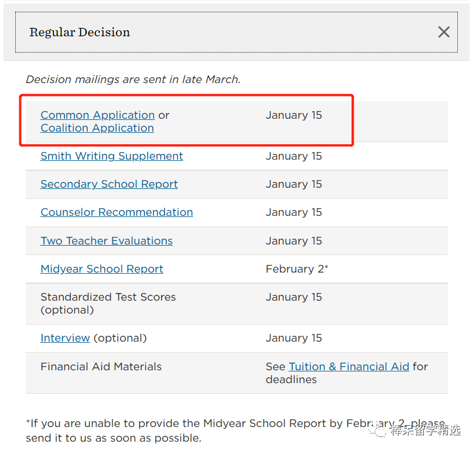Click the Financial Aid Materials label

click(x=101, y=367)
